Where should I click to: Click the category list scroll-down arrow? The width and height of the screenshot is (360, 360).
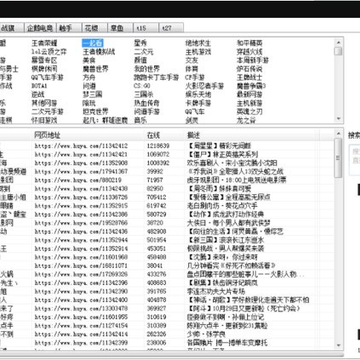(x=338, y=118)
